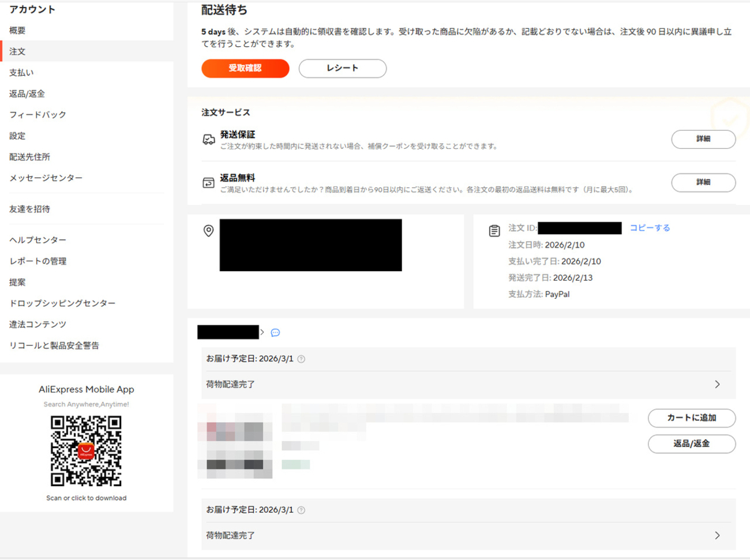The height and width of the screenshot is (560, 750).
Task: Open 設定 in the sidebar
Action: [x=17, y=136]
